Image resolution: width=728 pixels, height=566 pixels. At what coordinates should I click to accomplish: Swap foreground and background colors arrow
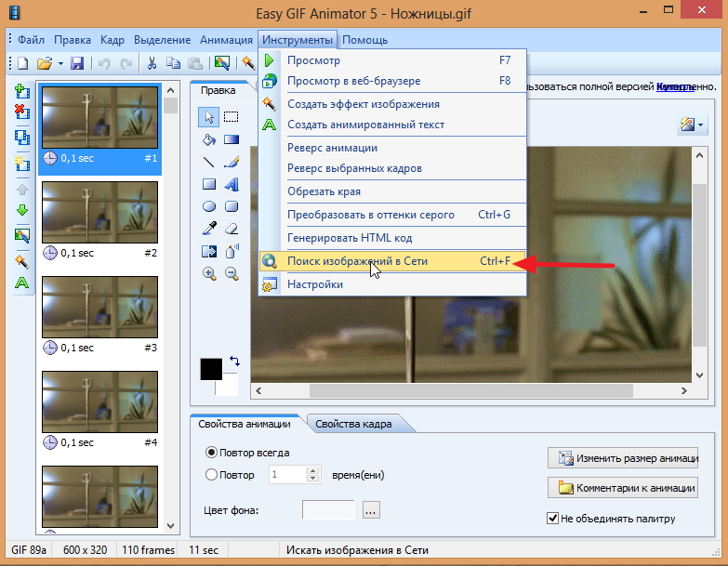click(x=234, y=361)
